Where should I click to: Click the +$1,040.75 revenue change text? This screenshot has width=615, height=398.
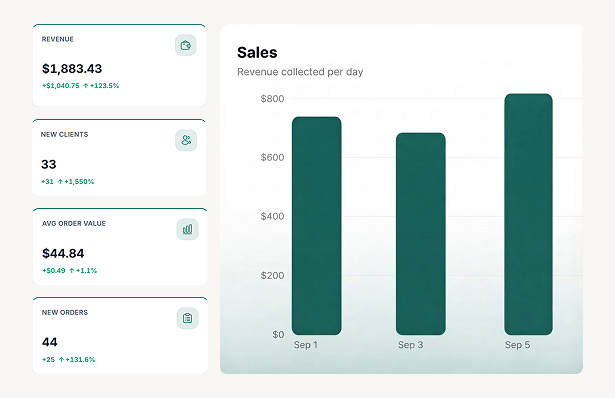click(60, 85)
